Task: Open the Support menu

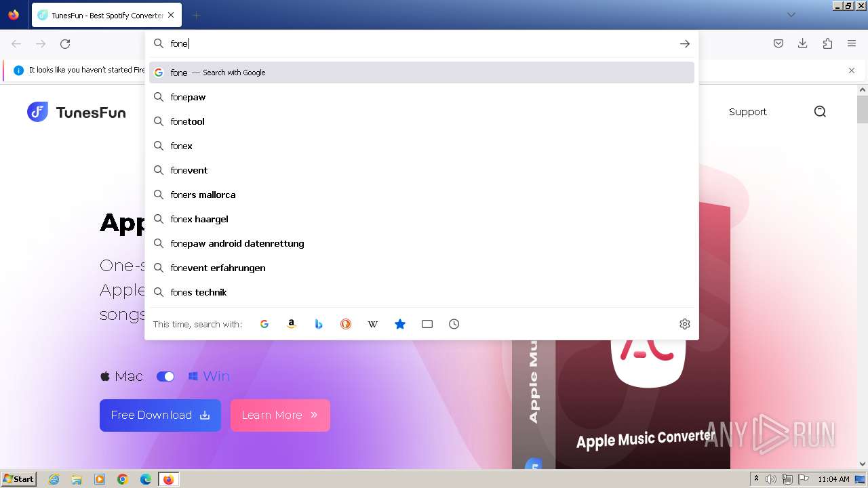Action: [747, 112]
